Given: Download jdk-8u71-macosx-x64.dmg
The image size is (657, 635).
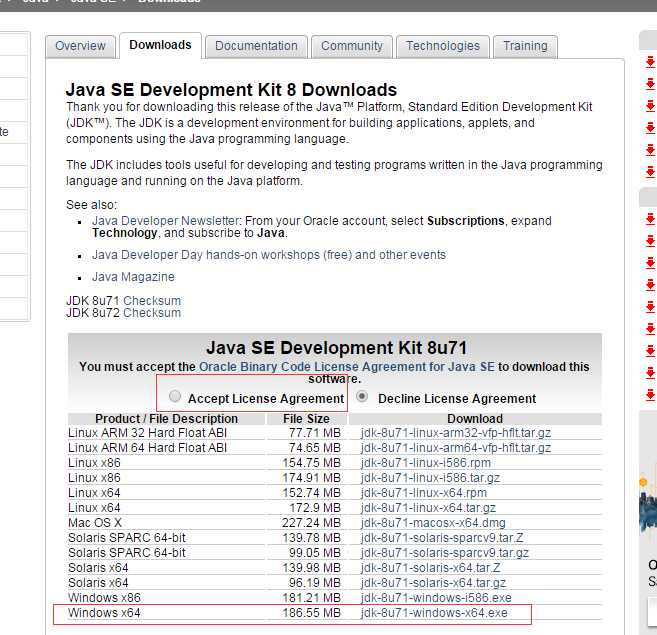Looking at the screenshot, I should [433, 523].
